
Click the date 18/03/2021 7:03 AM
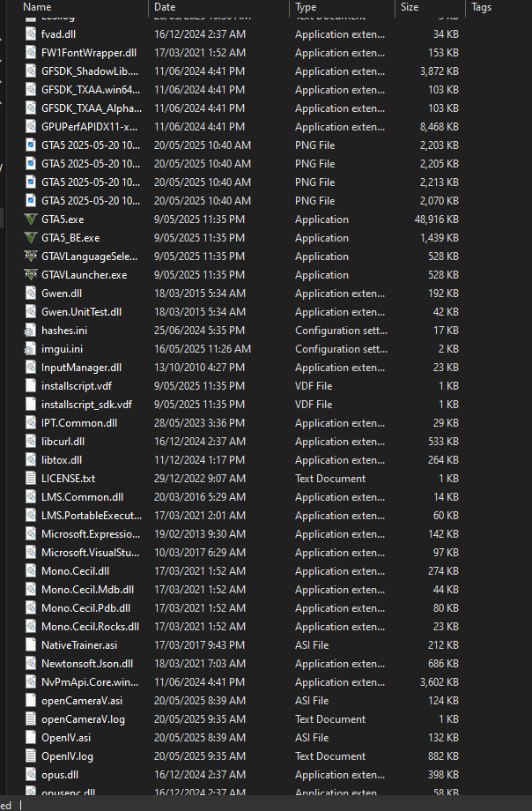pyautogui.click(x=200, y=664)
